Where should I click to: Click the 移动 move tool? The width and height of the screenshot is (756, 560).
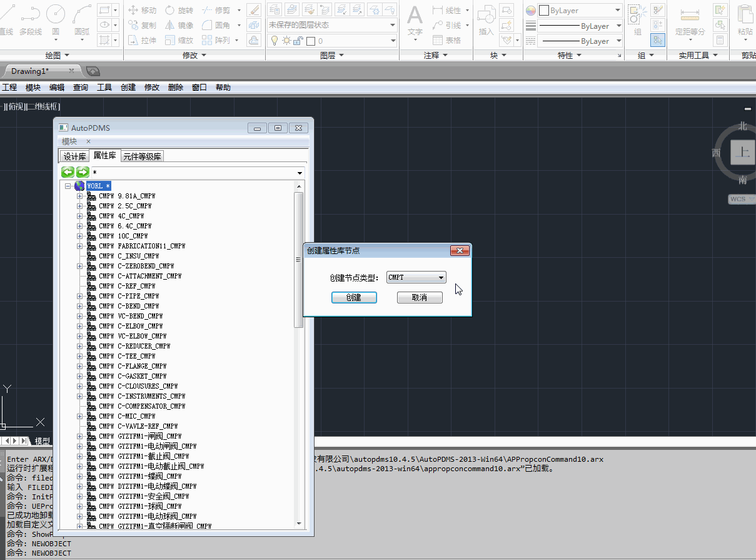click(142, 11)
